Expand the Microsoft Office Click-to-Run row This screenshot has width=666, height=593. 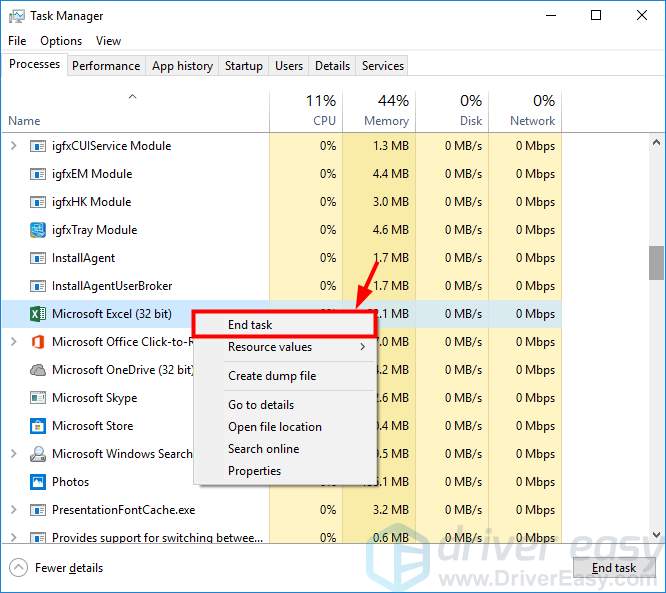13,342
